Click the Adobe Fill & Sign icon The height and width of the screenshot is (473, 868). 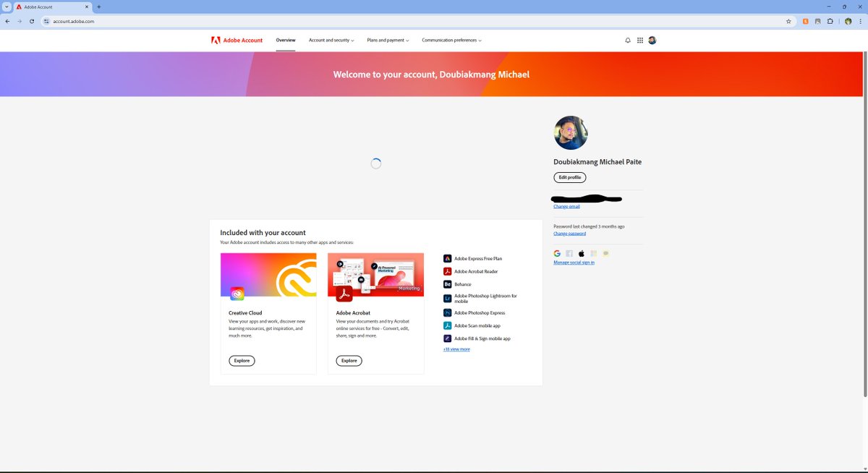point(448,338)
